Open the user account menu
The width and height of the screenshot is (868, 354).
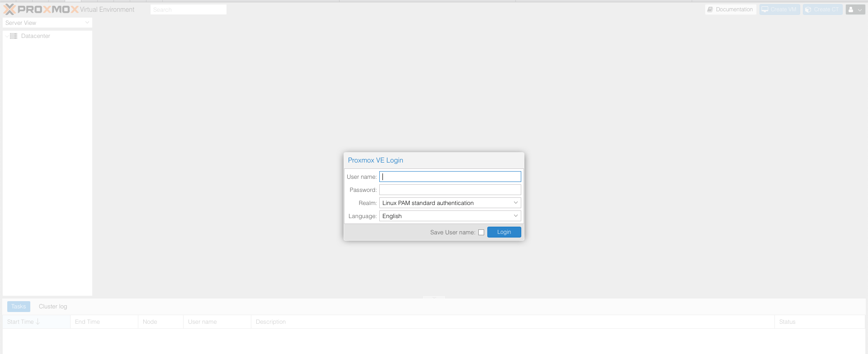click(x=855, y=9)
